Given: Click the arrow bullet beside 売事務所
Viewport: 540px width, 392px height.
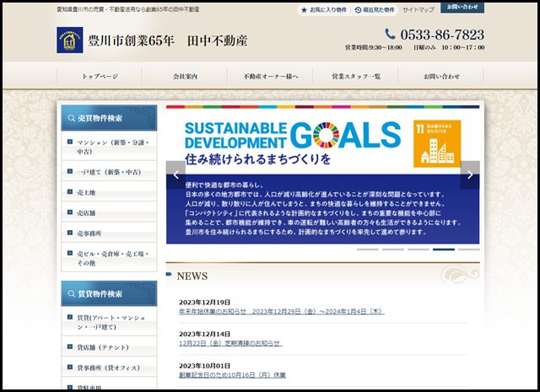Looking at the screenshot, I should (x=70, y=233).
